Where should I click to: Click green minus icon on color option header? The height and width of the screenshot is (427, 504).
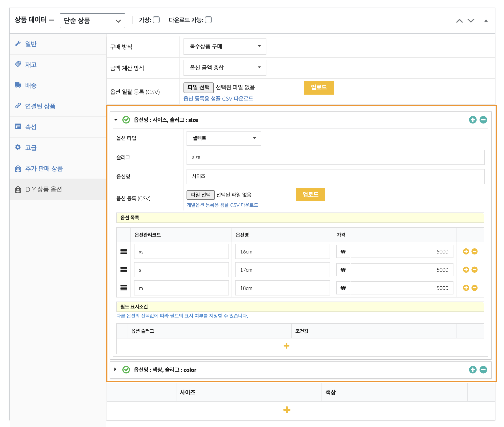tap(483, 370)
